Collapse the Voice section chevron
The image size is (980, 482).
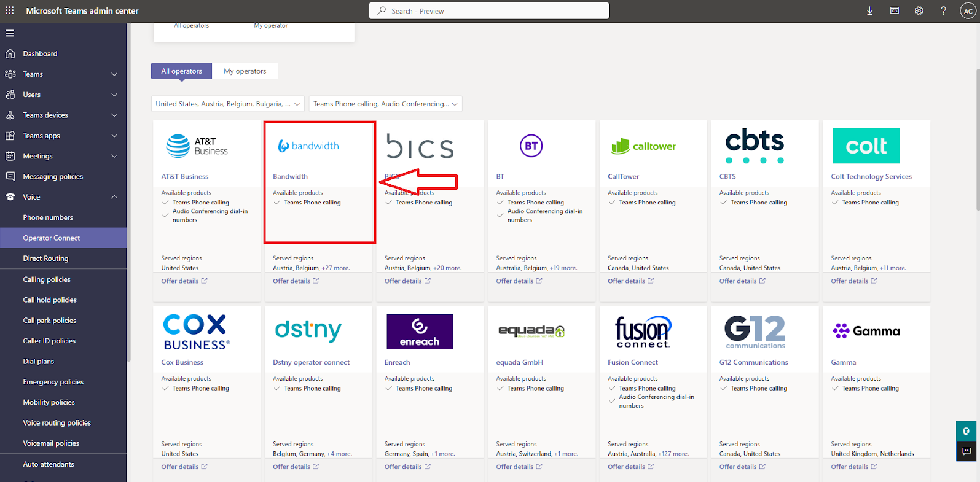point(114,197)
